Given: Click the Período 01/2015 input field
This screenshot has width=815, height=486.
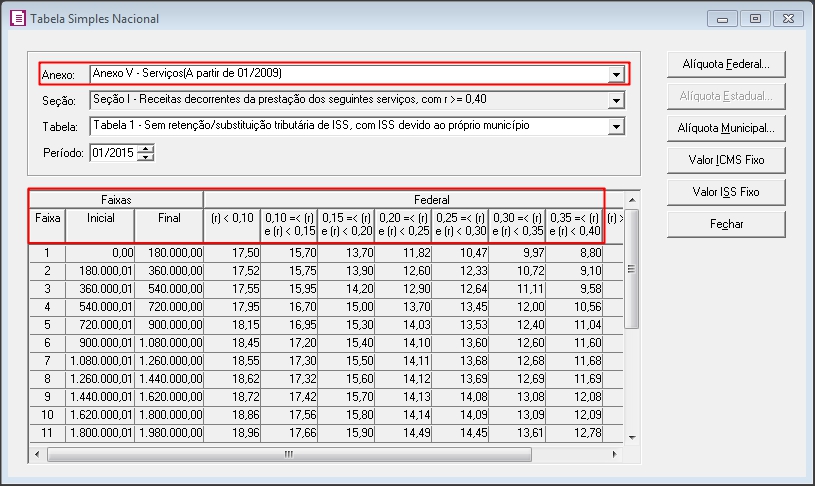Looking at the screenshot, I should [x=113, y=153].
